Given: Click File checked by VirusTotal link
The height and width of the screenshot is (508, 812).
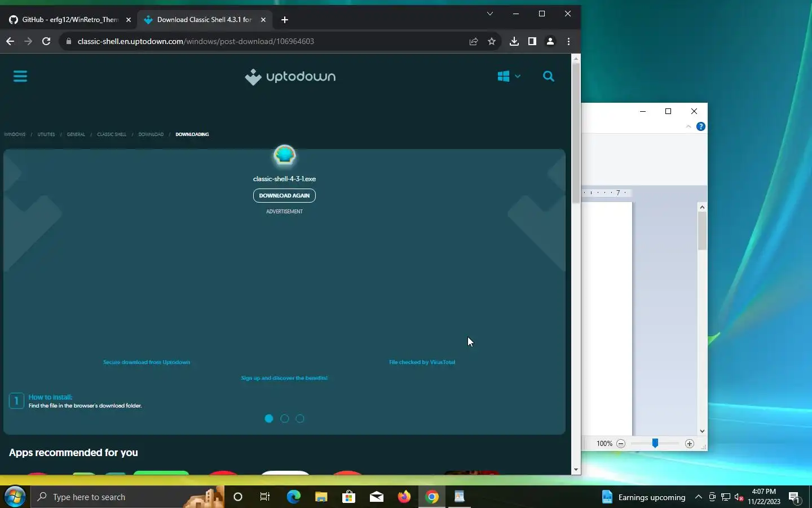Looking at the screenshot, I should click(x=422, y=362).
